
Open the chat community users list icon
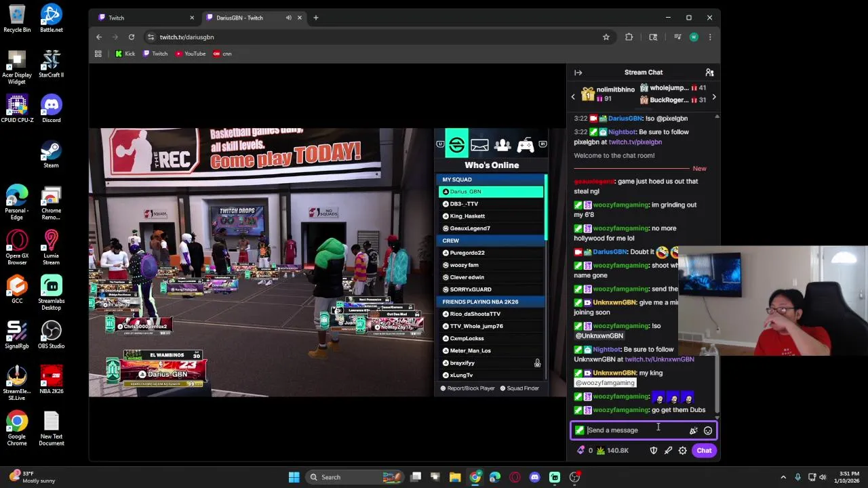tap(709, 73)
